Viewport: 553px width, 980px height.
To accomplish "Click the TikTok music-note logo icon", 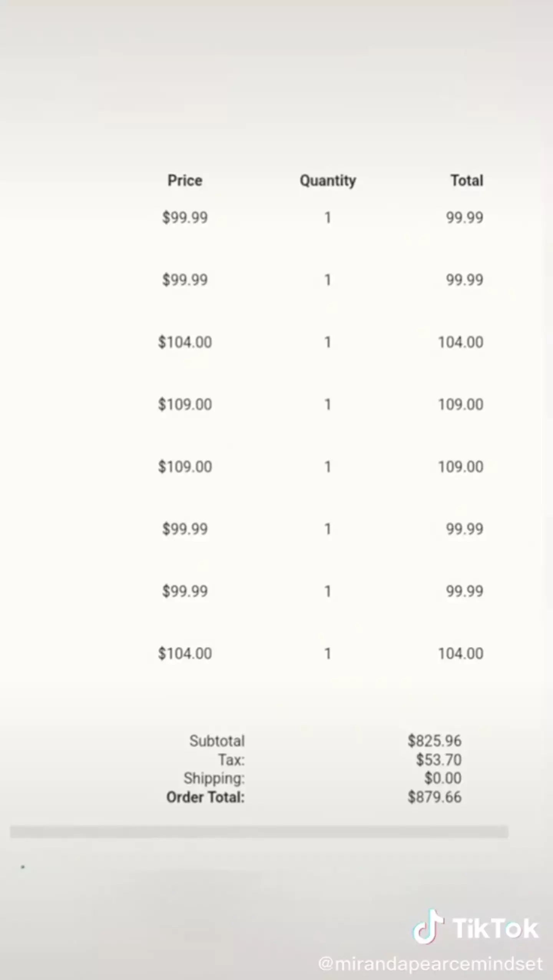I will (x=428, y=927).
